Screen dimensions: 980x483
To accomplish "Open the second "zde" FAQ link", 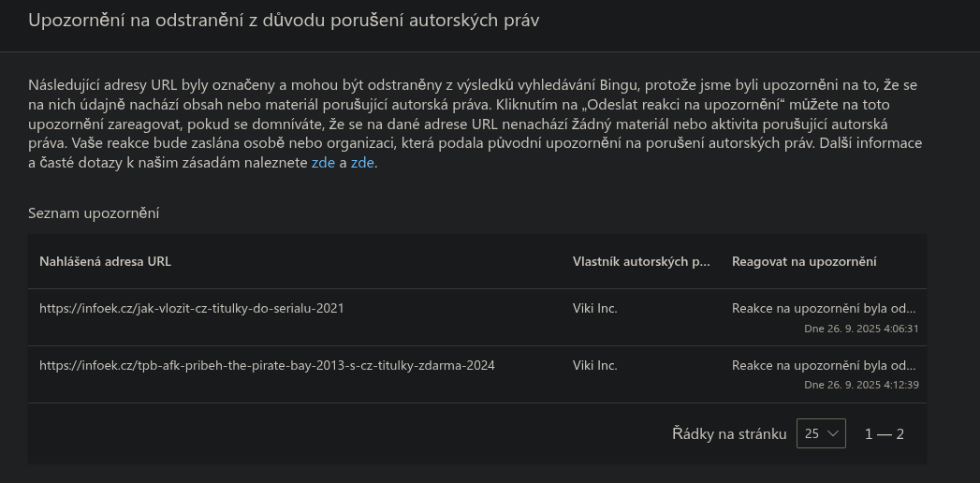I will pos(362,163).
